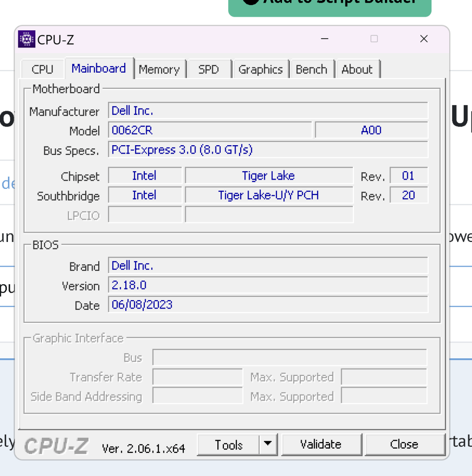Image resolution: width=472 pixels, height=476 pixels.
Task: Click the Graphic Interface Bus field
Action: [x=290, y=357]
